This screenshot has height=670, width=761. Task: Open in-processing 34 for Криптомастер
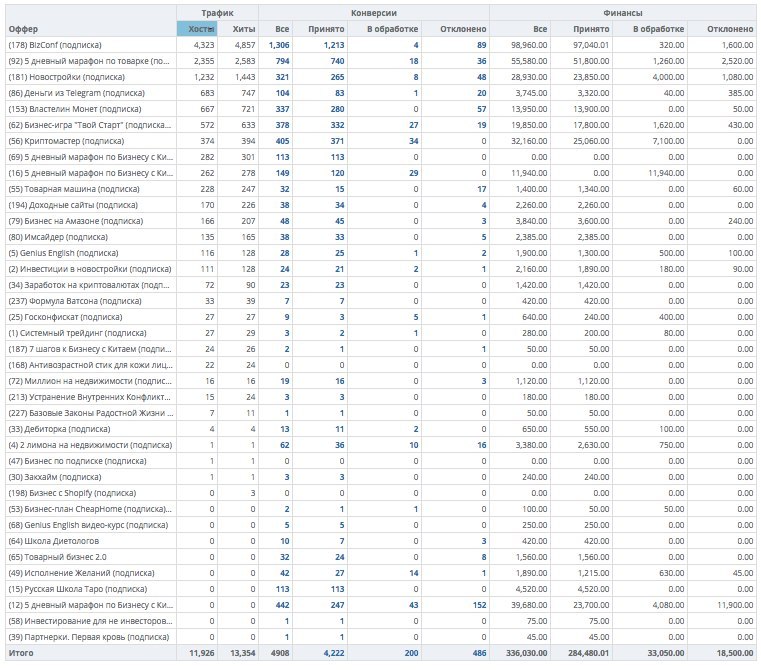tap(414, 141)
